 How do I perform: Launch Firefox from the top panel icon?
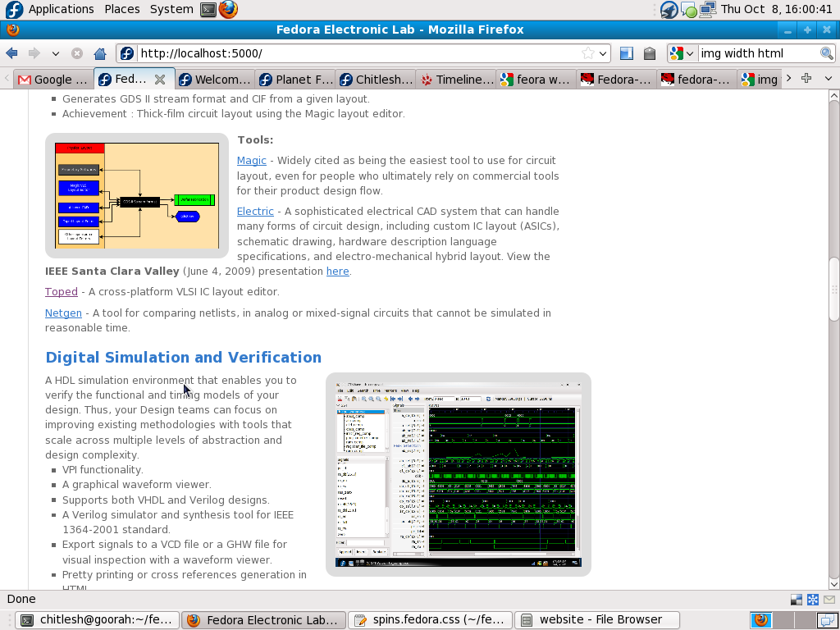point(228,9)
